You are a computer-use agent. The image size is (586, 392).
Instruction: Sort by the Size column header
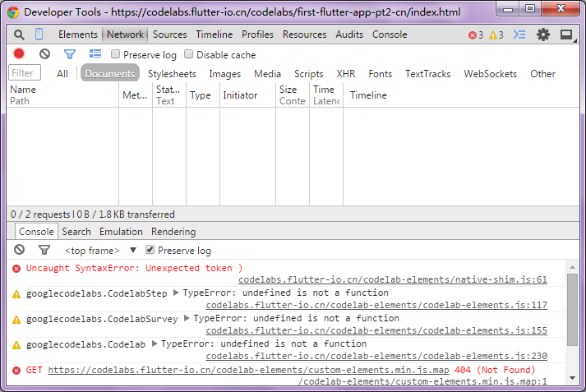pyautogui.click(x=293, y=95)
